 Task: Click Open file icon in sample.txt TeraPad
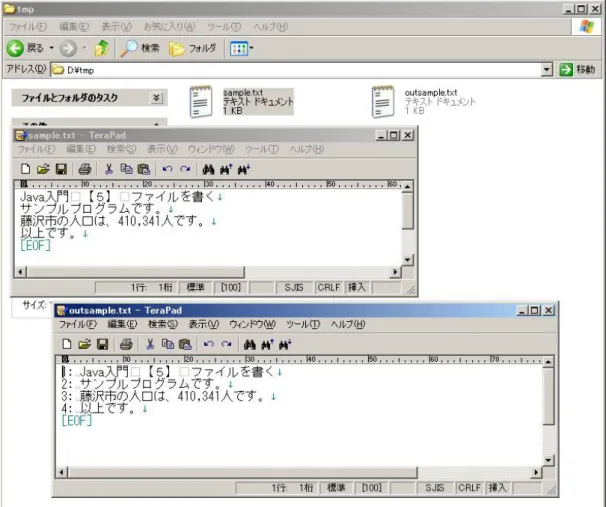click(43, 169)
